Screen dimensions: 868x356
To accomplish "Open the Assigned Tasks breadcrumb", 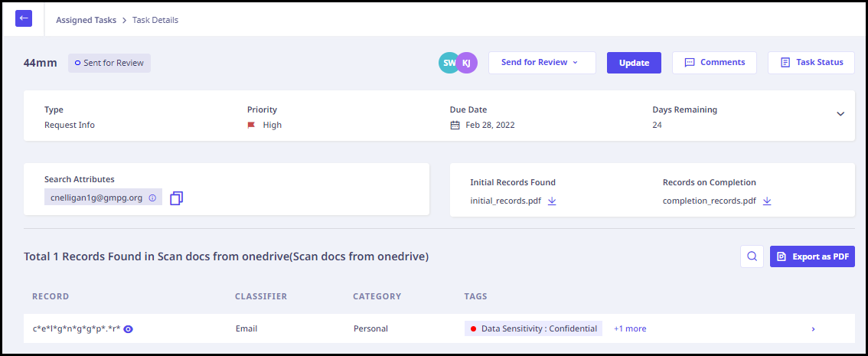I will [86, 20].
